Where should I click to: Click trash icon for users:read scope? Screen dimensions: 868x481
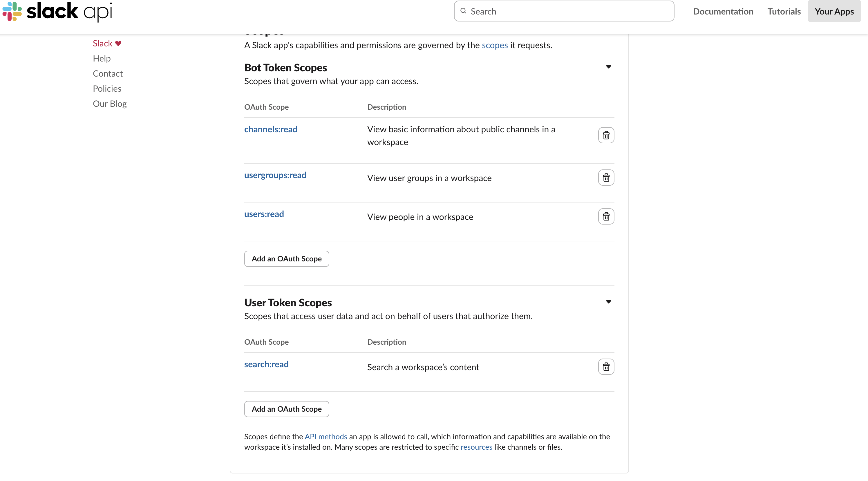point(606,216)
